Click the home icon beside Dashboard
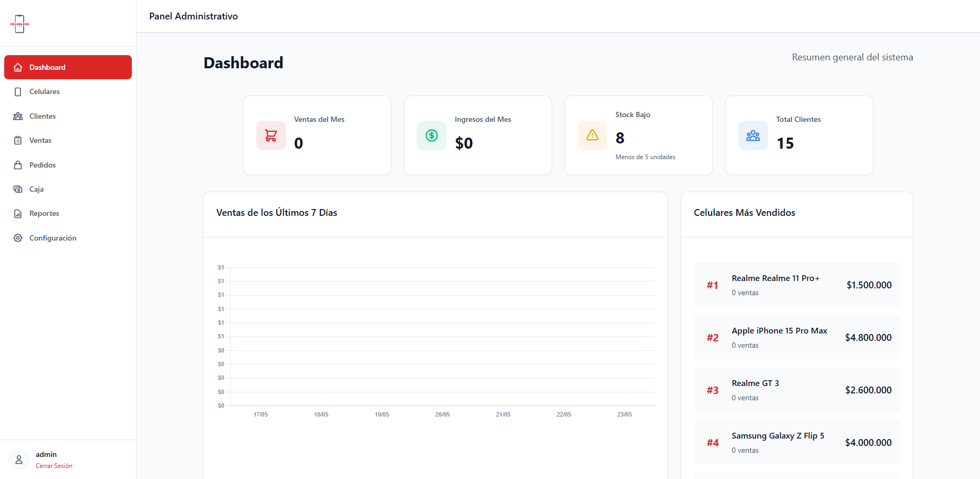 coord(18,67)
